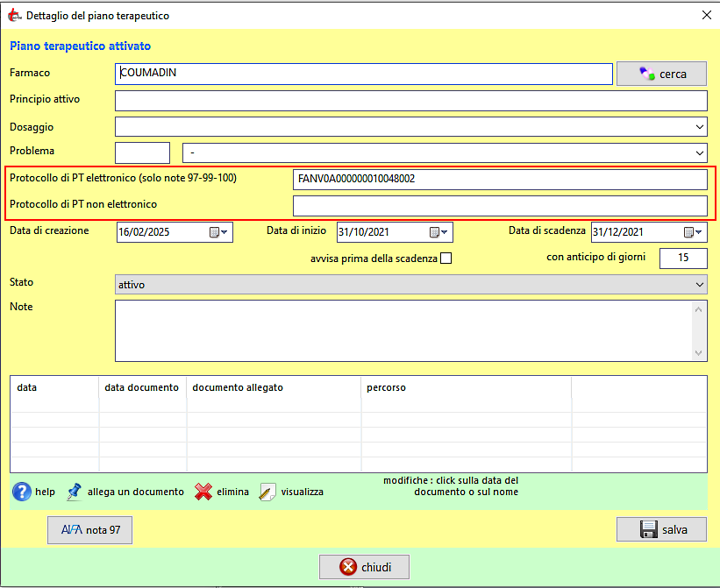Click the blue help question mark icon
The height and width of the screenshot is (588, 720).
tap(22, 492)
